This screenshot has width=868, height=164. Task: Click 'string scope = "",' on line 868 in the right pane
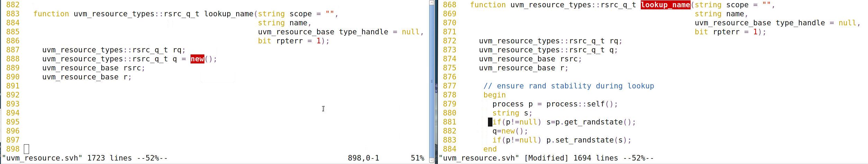[x=735, y=5]
